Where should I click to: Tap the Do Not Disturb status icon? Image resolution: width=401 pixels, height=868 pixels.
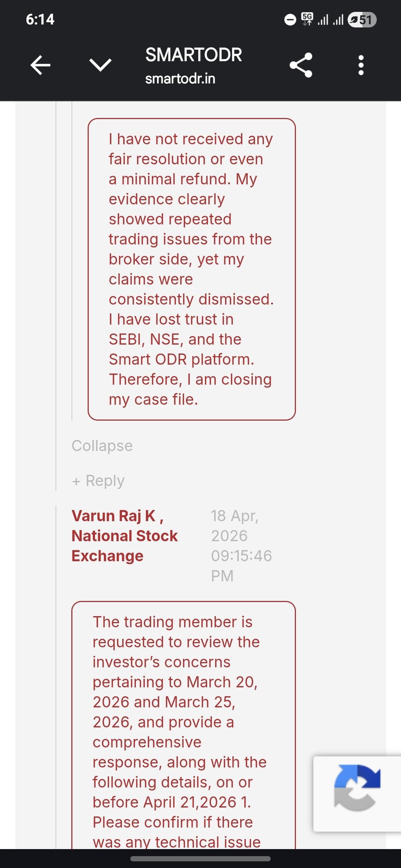click(x=290, y=19)
